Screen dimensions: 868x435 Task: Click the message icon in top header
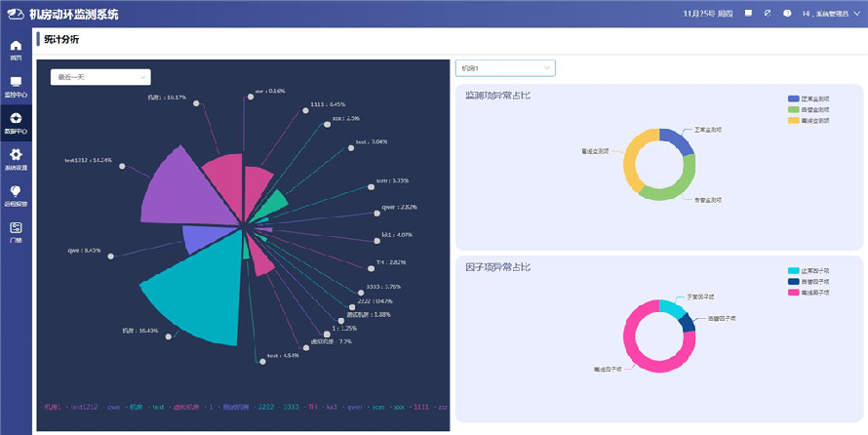pos(748,14)
